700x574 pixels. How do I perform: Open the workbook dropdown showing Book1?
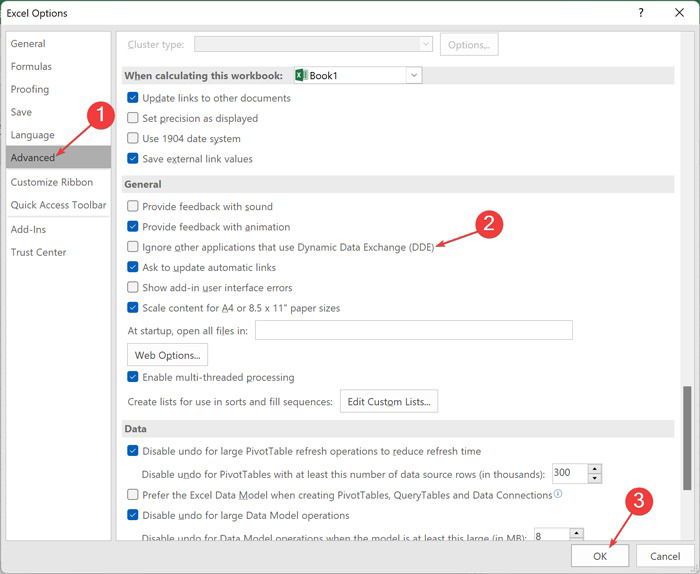click(x=414, y=75)
